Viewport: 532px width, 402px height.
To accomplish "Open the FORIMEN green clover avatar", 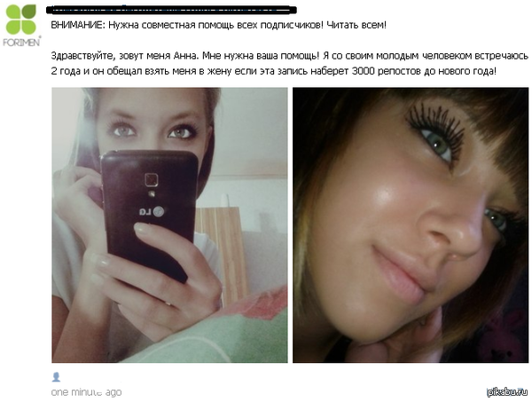I will click(x=21, y=25).
